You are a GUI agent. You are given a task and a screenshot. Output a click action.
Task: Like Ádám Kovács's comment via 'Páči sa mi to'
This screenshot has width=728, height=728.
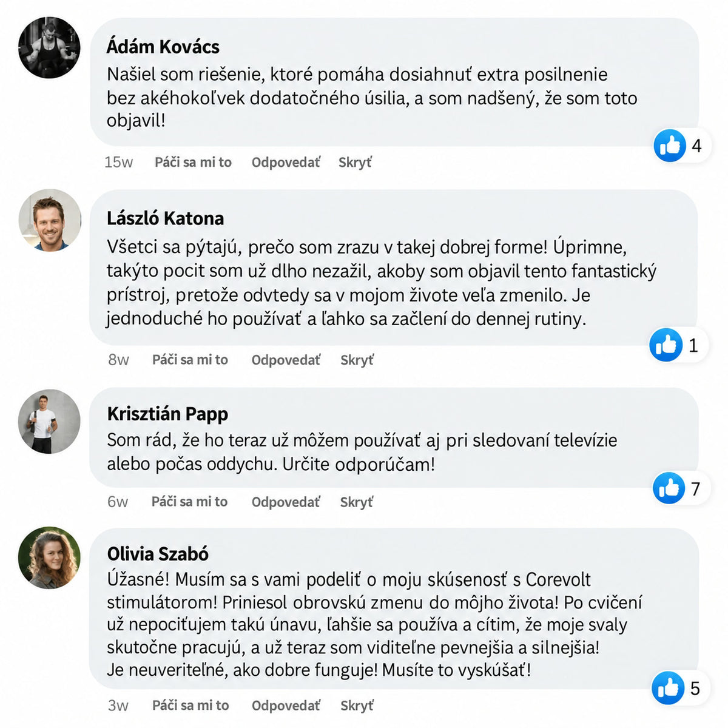(x=193, y=162)
